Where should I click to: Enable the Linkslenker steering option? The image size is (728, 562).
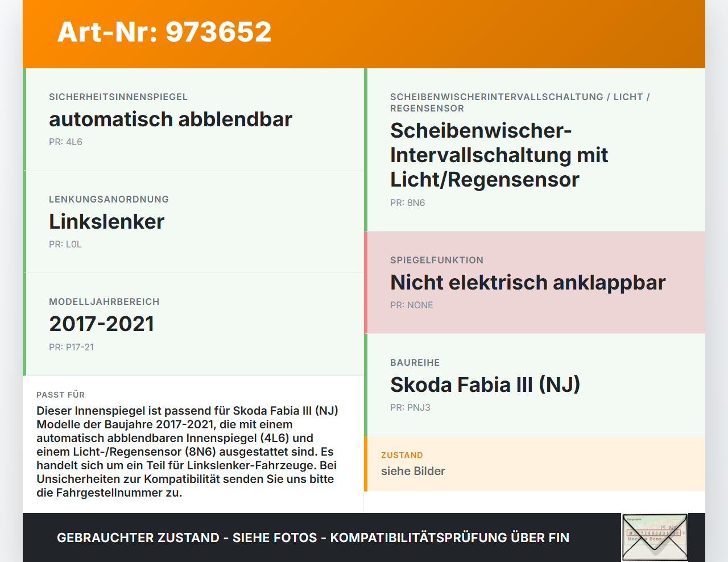click(106, 222)
